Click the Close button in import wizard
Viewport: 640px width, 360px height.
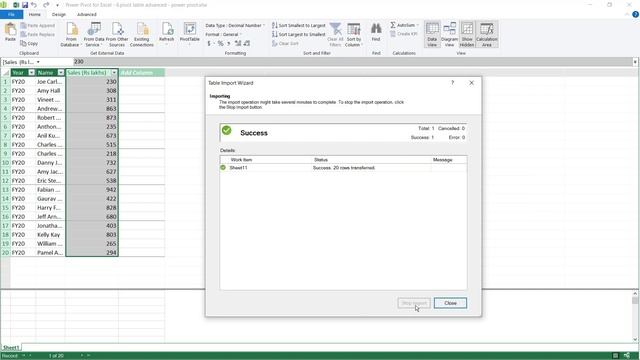coord(450,303)
